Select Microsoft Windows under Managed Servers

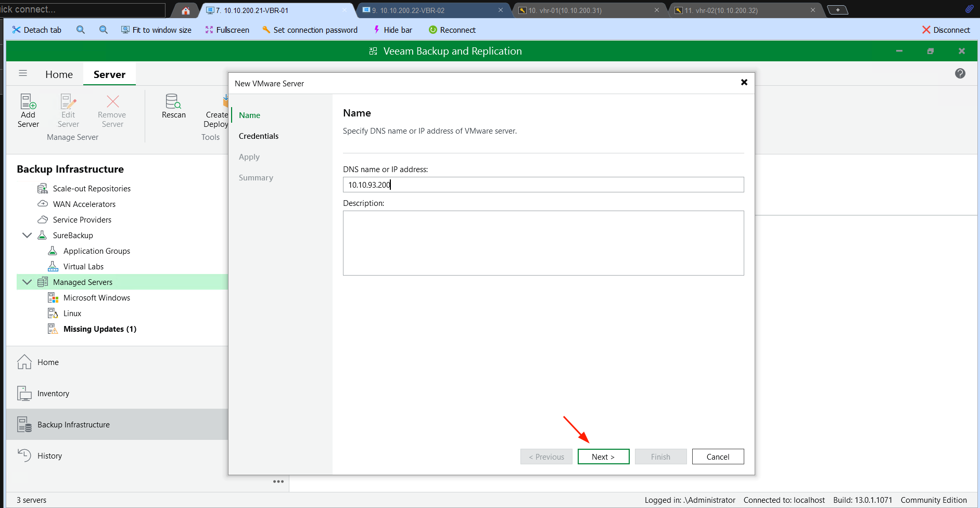(x=97, y=297)
